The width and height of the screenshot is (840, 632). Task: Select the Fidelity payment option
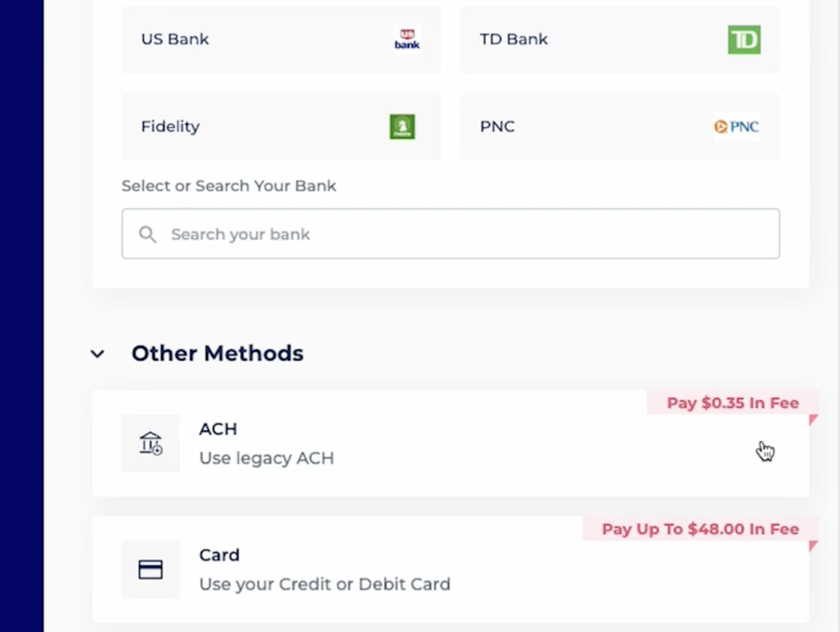point(281,127)
